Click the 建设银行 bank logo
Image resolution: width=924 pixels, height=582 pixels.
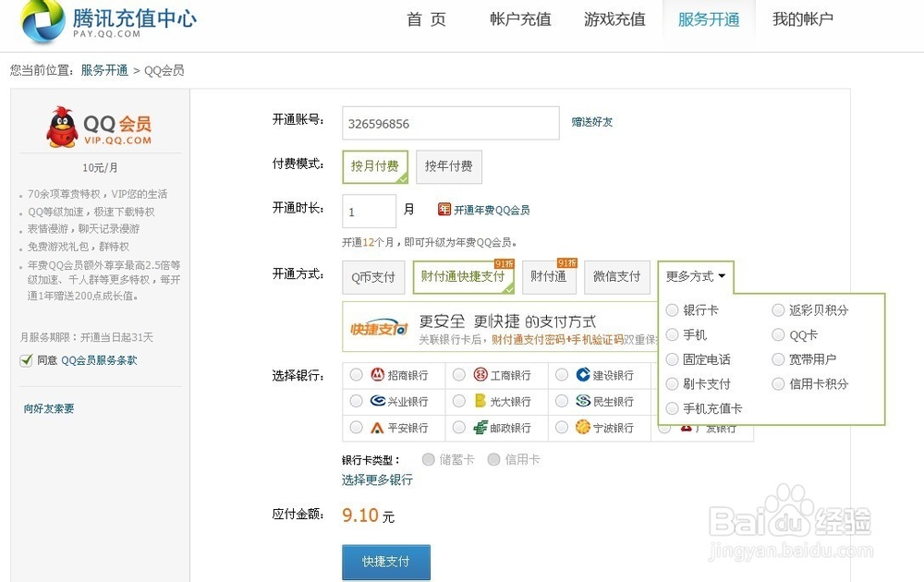[x=583, y=374]
